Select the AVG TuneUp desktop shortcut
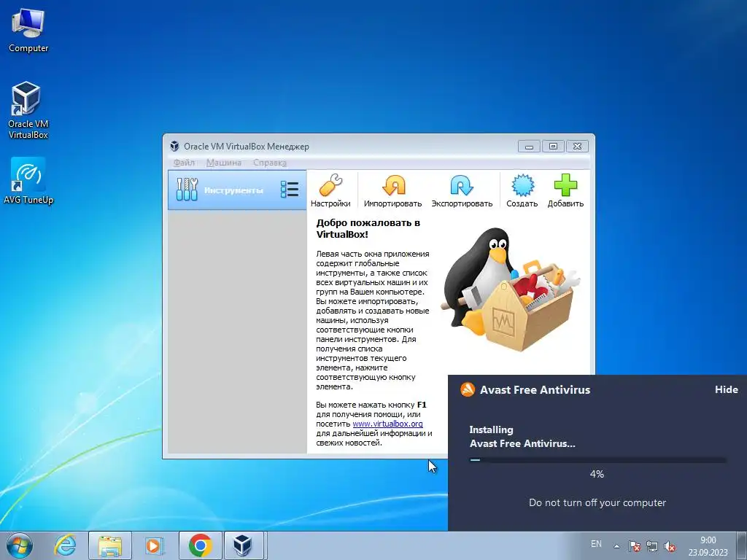Image resolution: width=747 pixels, height=560 pixels. (x=28, y=182)
